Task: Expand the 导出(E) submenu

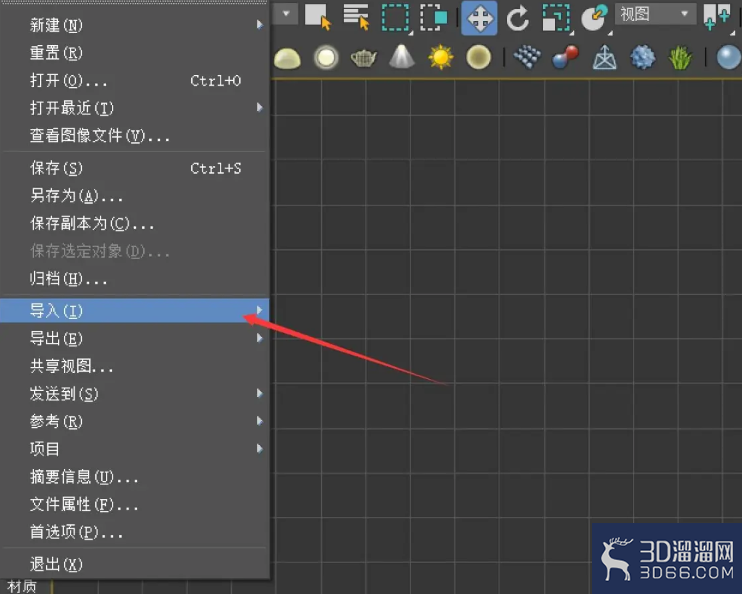Action: [135, 338]
